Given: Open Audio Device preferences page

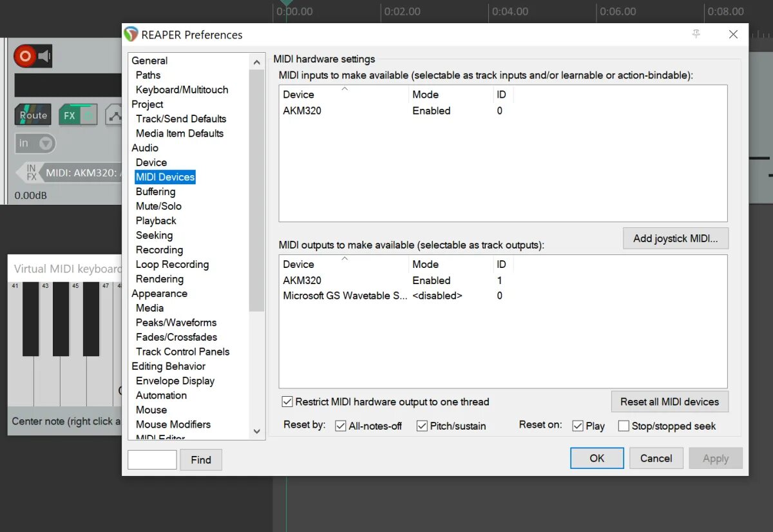Looking at the screenshot, I should 151,162.
